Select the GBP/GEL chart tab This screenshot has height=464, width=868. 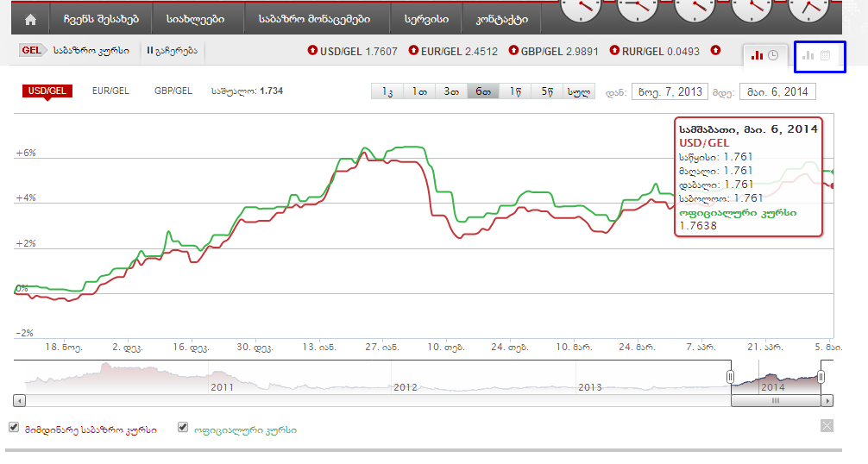[173, 91]
